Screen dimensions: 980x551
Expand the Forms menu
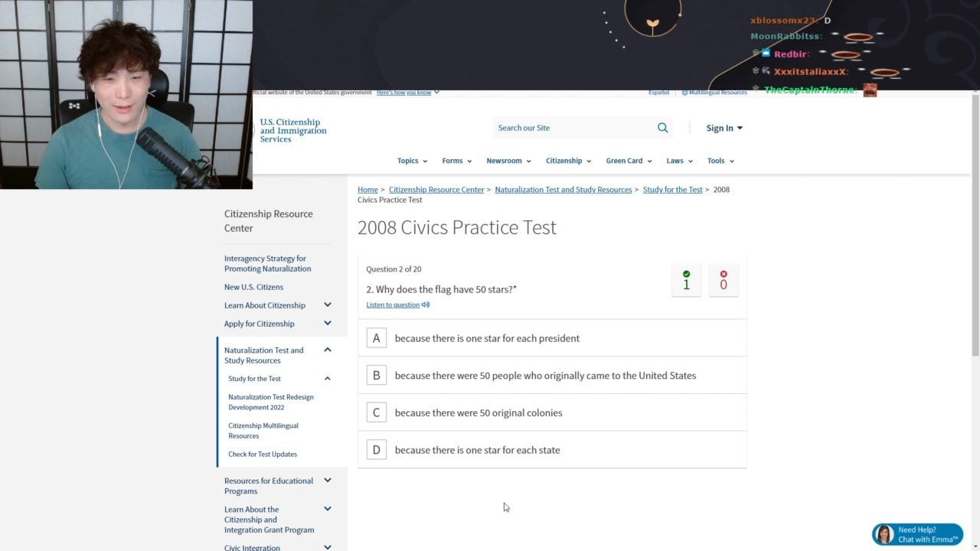click(457, 161)
